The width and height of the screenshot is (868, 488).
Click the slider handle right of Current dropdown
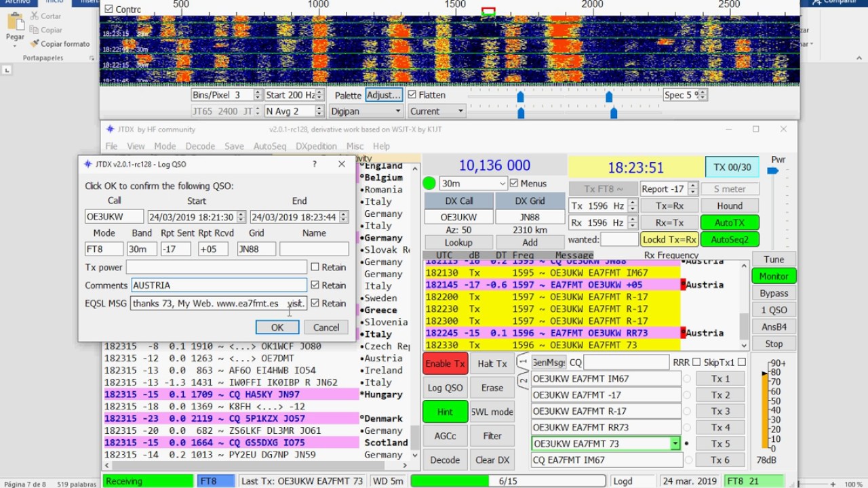(x=521, y=113)
